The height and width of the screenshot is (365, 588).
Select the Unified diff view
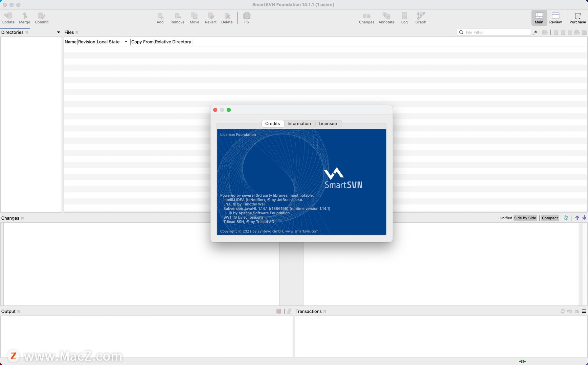click(x=506, y=218)
